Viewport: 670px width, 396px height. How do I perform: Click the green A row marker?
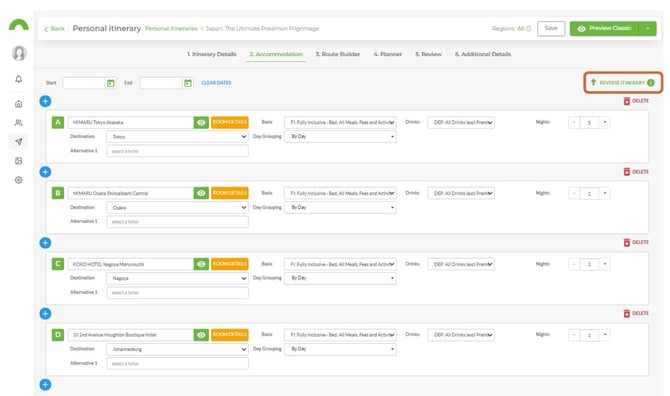tap(58, 123)
